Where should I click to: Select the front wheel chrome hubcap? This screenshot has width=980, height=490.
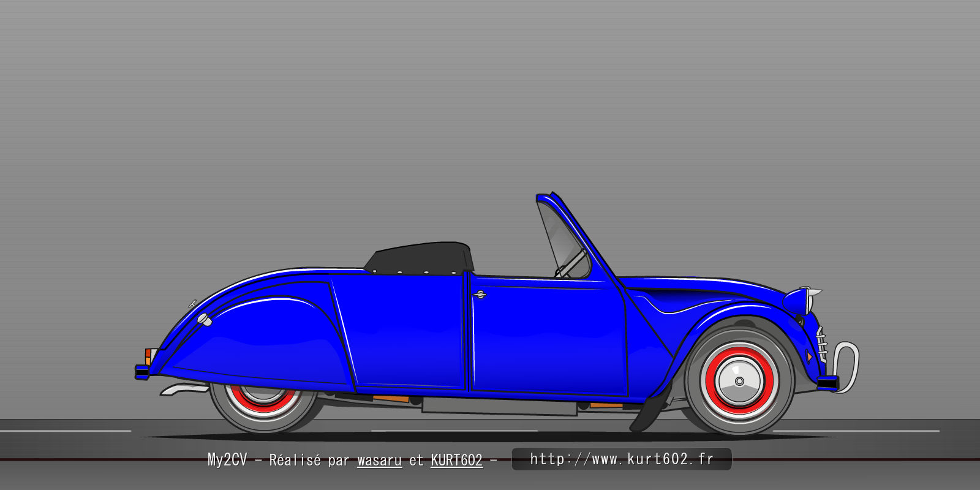[739, 381]
